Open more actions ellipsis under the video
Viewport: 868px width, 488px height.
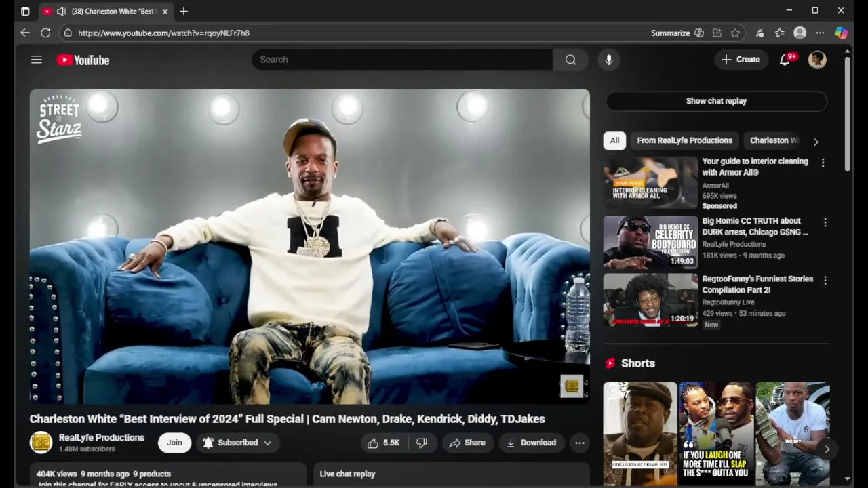(580, 443)
